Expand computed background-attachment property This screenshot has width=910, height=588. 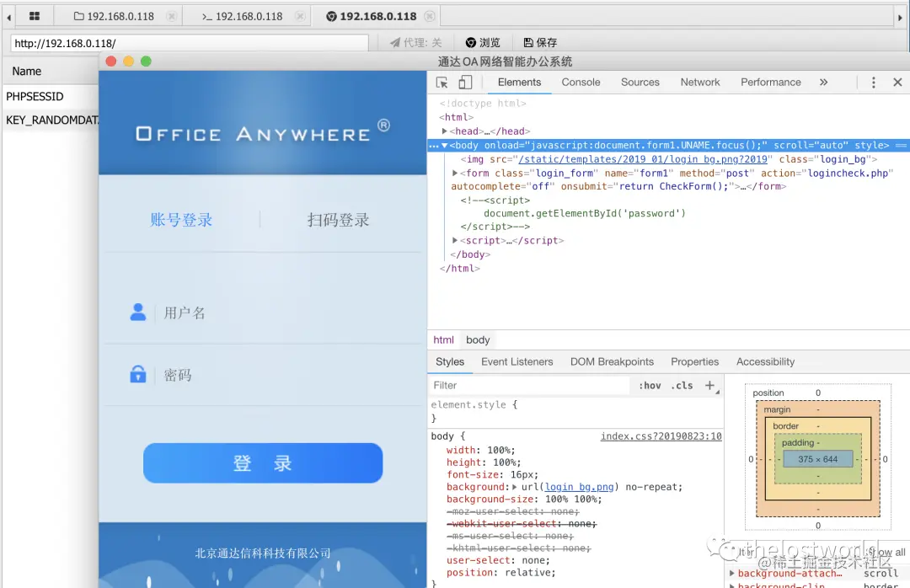[732, 573]
